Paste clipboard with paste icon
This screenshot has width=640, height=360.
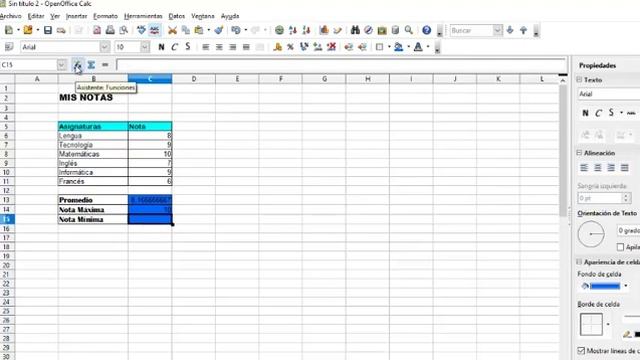click(199, 30)
